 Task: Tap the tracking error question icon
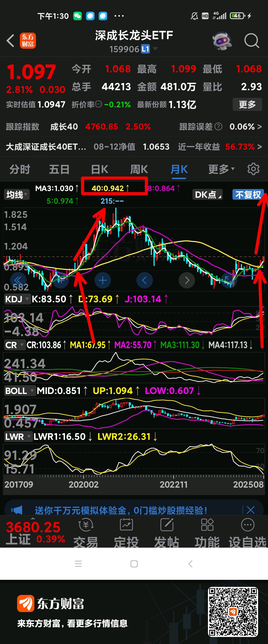pyautogui.click(x=218, y=127)
